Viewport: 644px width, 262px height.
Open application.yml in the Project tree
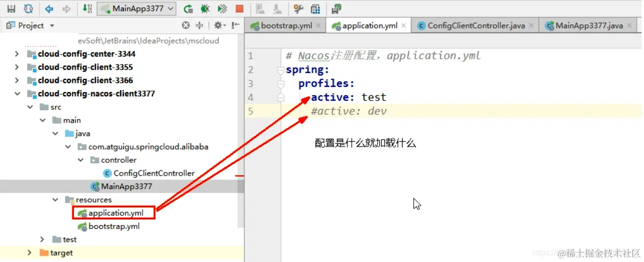(115, 213)
